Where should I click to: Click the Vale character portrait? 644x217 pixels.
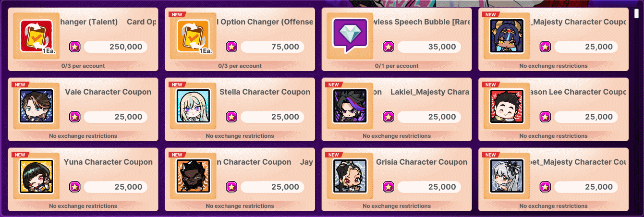(36, 106)
